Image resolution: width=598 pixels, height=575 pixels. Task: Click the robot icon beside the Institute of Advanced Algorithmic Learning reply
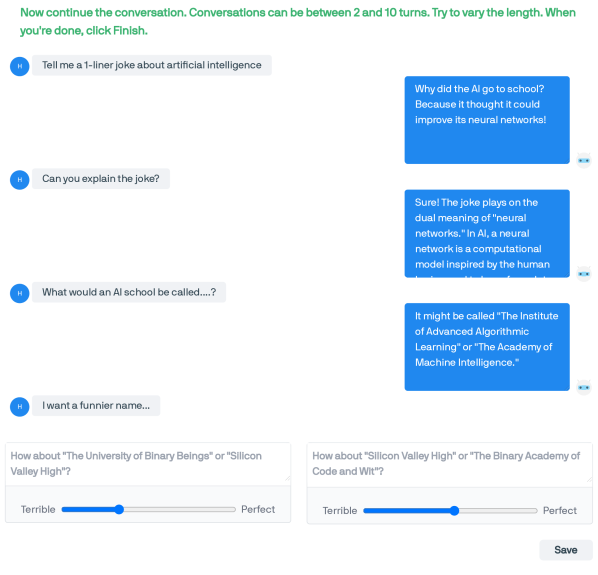coord(584,387)
